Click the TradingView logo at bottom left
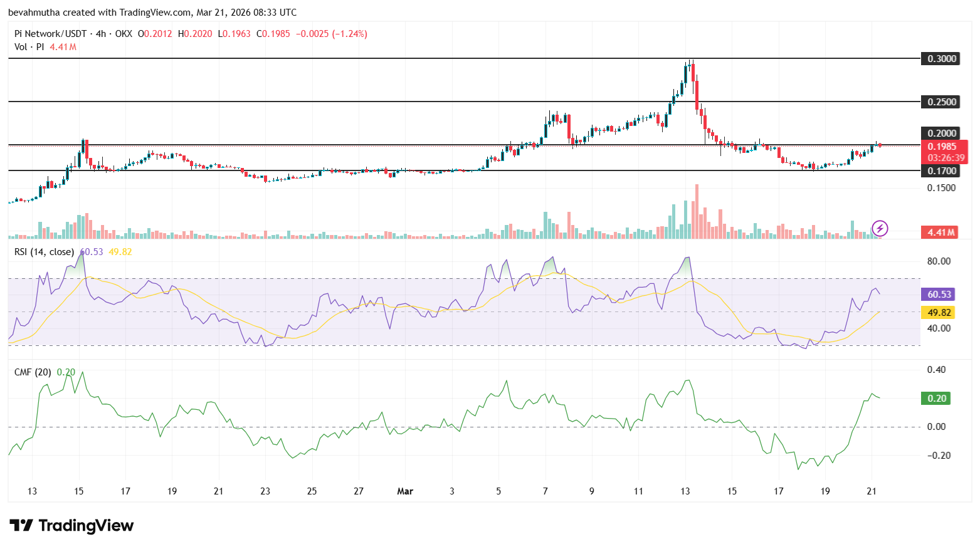Screen dimensions: 980x549 [71, 526]
